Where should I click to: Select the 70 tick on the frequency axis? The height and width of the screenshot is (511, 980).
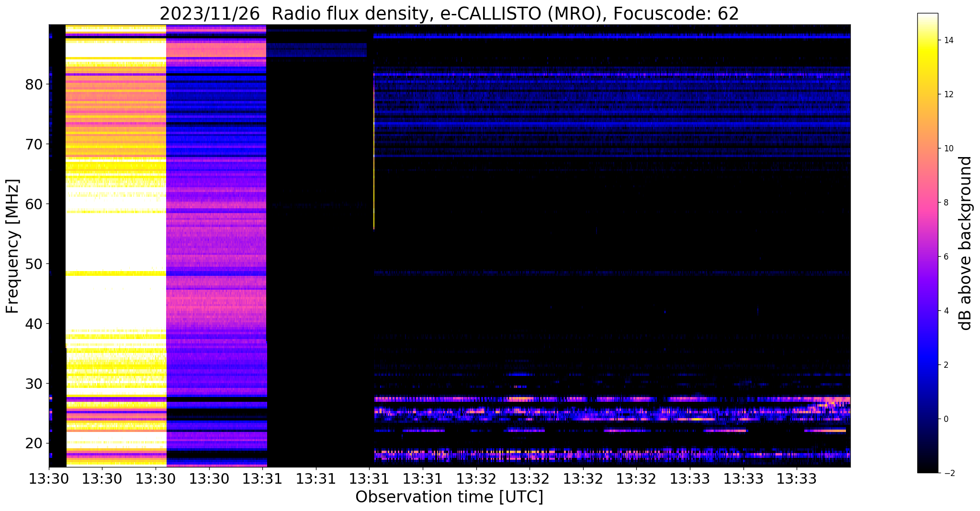tap(34, 145)
